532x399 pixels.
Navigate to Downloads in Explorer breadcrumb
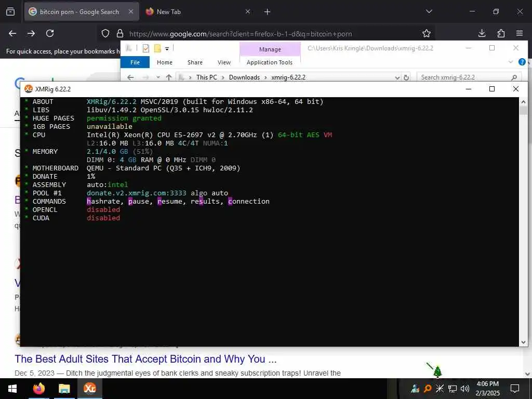[244, 77]
